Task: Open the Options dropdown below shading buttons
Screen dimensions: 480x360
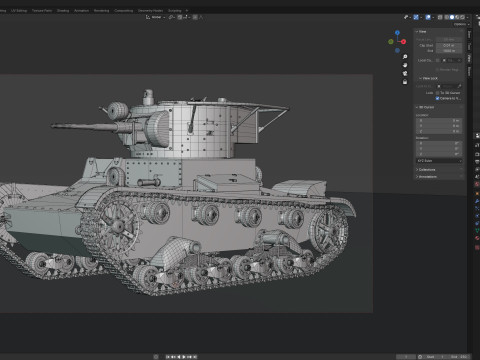Action: (x=461, y=24)
